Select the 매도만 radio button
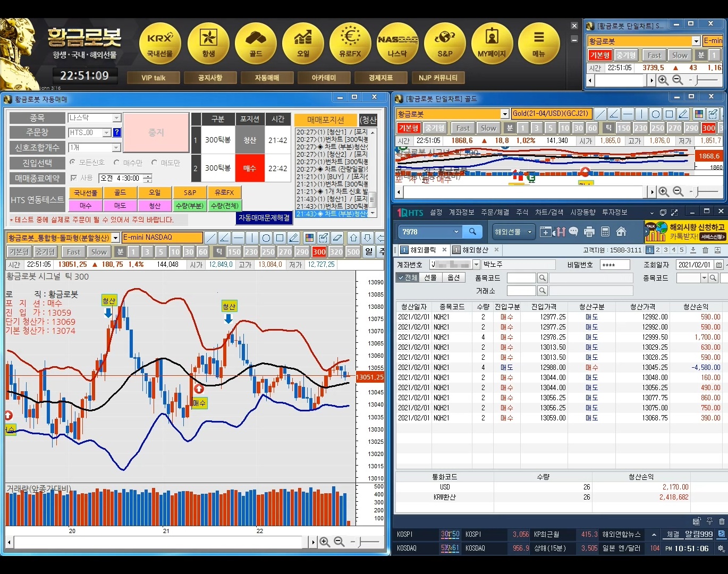Viewport: 728px width, 574px height. point(154,162)
